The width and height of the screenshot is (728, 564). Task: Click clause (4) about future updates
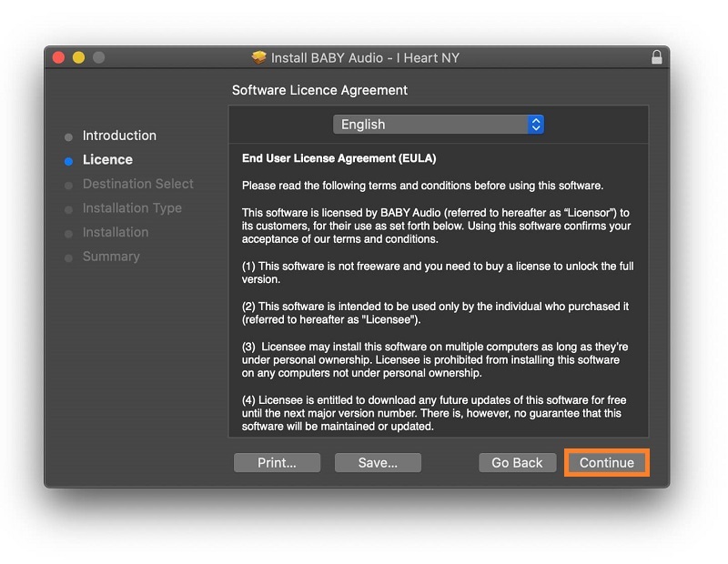point(434,413)
